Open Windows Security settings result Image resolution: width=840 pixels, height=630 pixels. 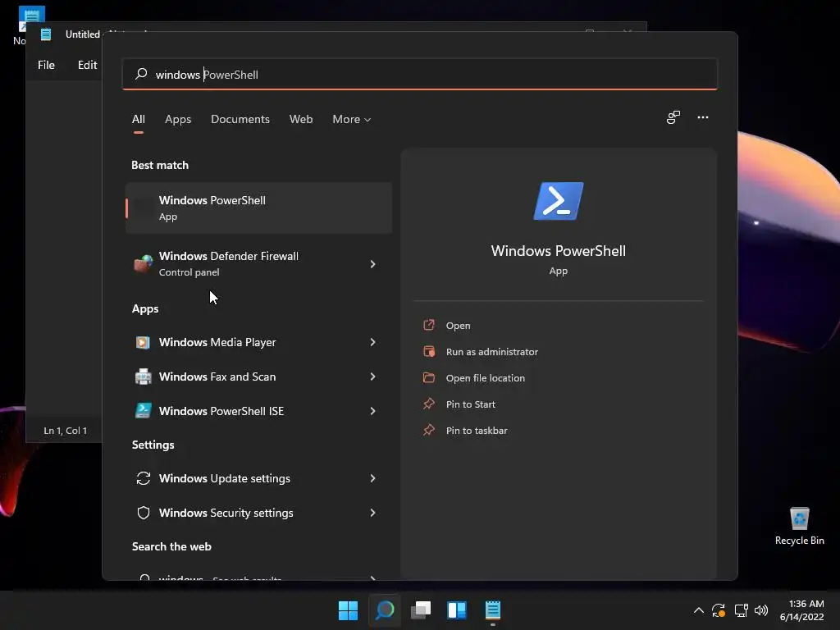(258, 513)
